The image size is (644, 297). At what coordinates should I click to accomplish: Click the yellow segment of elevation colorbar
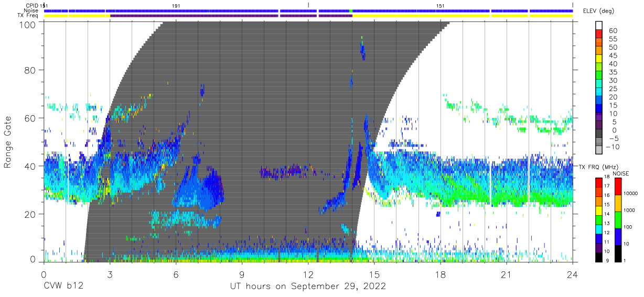[600, 60]
